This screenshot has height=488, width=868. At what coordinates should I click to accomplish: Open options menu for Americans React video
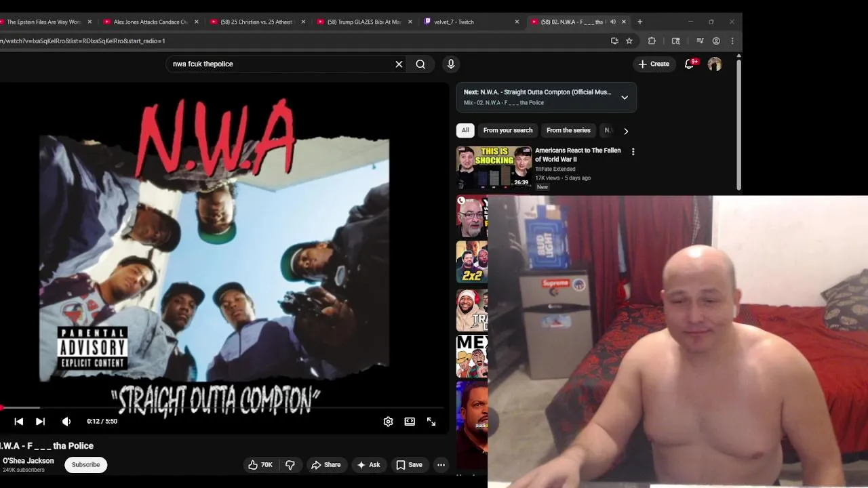[633, 152]
